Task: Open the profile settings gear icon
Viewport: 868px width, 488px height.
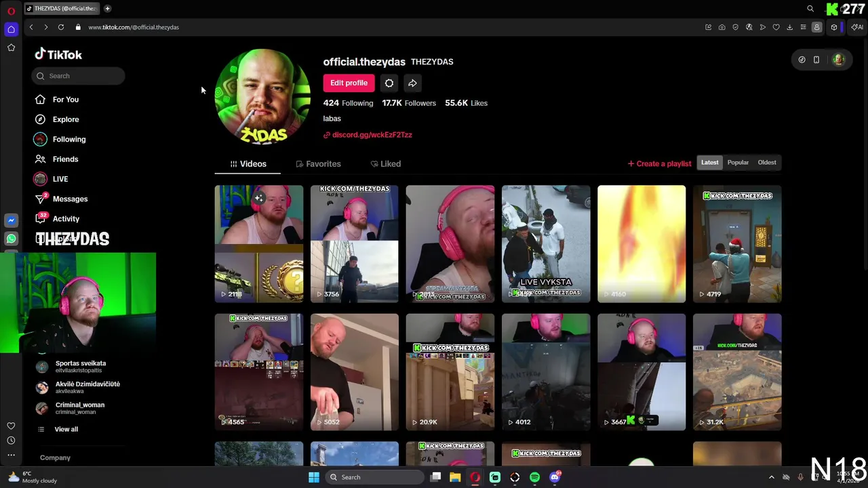Action: 389,83
